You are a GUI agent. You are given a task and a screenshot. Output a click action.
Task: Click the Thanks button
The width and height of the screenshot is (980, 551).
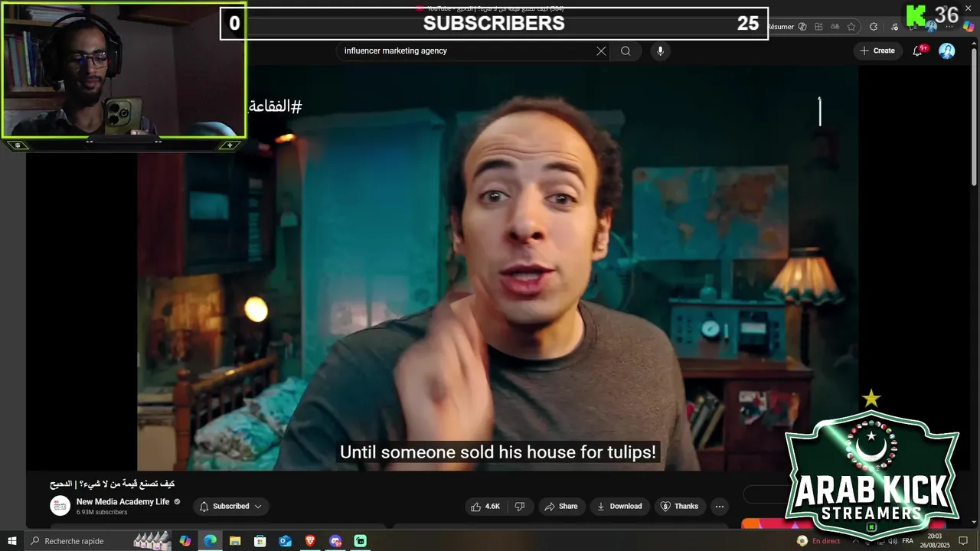pyautogui.click(x=679, y=507)
